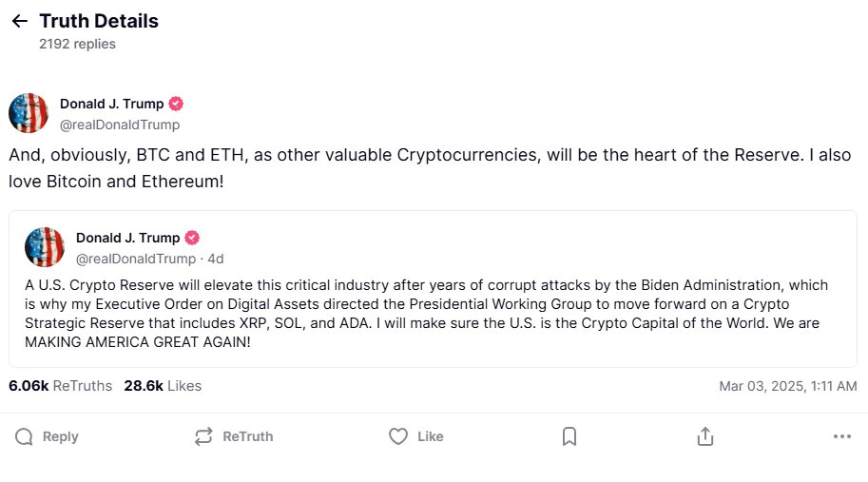Open the three-dot more options menu
The width and height of the screenshot is (868, 482).
(x=841, y=436)
